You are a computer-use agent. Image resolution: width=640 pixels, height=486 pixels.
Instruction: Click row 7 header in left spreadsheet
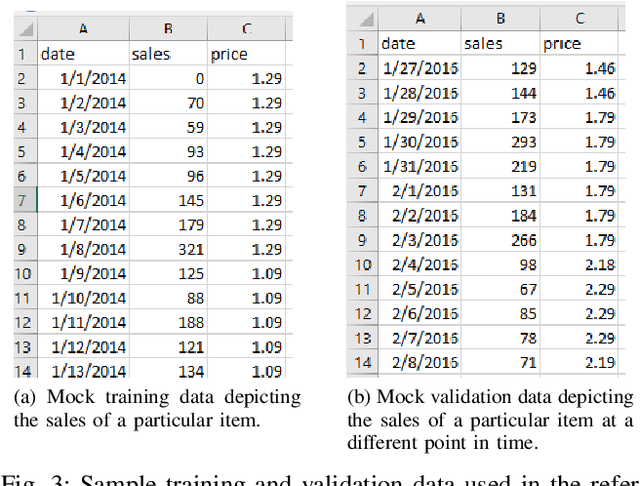24,201
